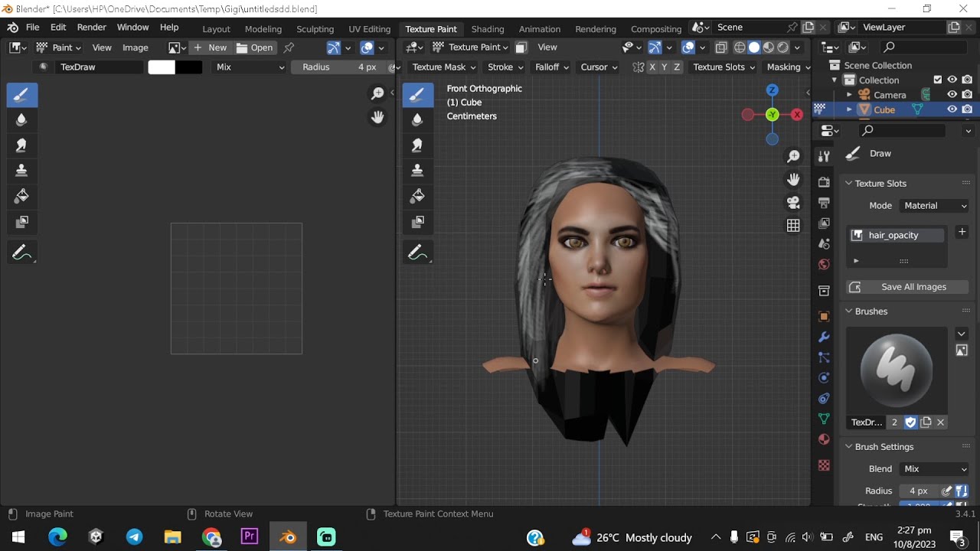
Task: Select the Annotate tool in 3D viewport
Action: click(x=417, y=252)
